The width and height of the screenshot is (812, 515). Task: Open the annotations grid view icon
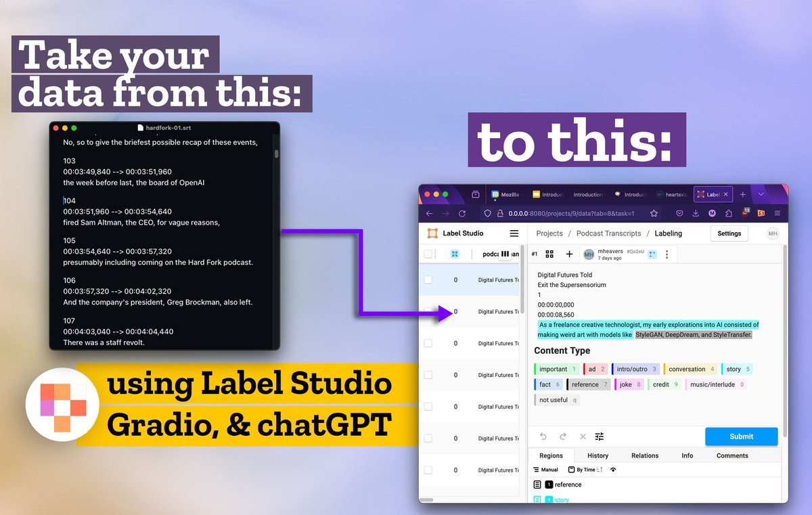coord(549,254)
